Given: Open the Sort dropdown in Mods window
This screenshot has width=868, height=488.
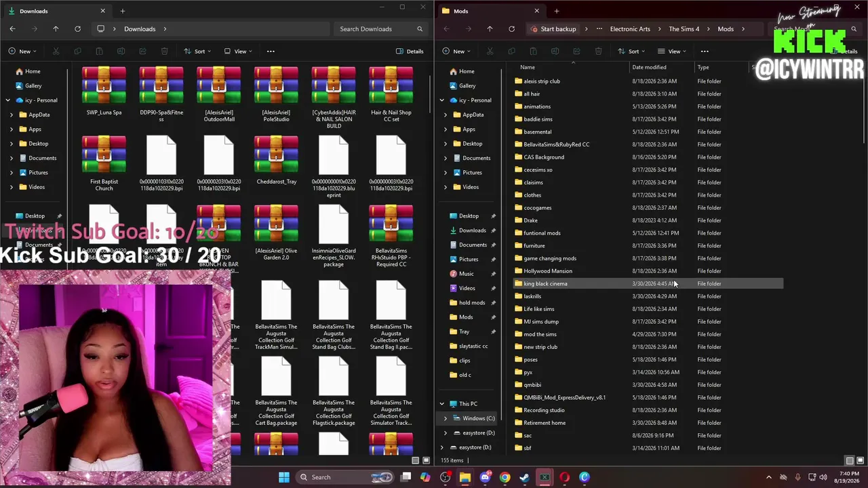Looking at the screenshot, I should click(x=631, y=52).
